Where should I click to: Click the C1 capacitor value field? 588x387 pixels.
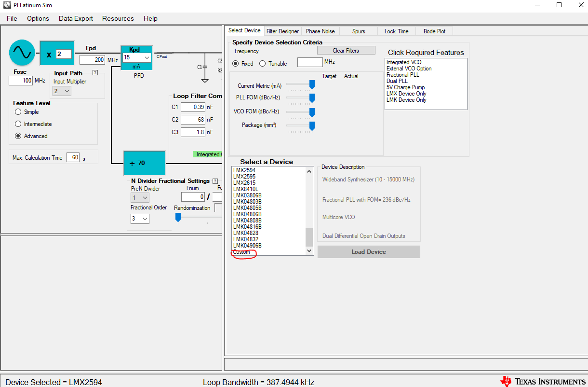(x=193, y=107)
